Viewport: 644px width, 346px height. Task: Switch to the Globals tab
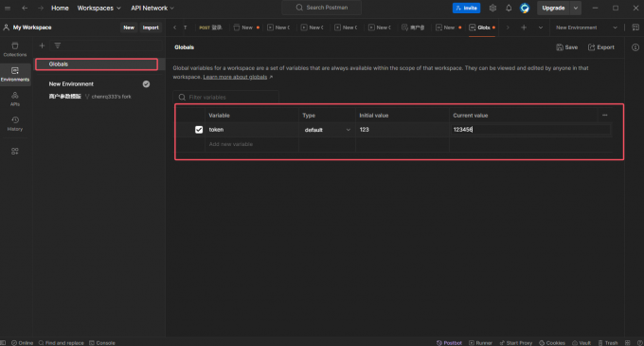(x=482, y=27)
